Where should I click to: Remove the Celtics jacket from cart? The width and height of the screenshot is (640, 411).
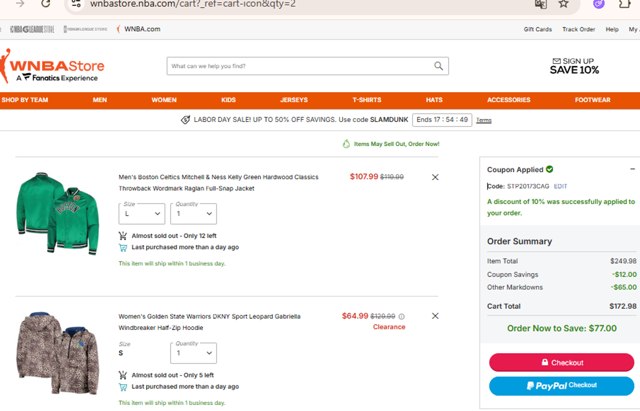click(x=435, y=177)
